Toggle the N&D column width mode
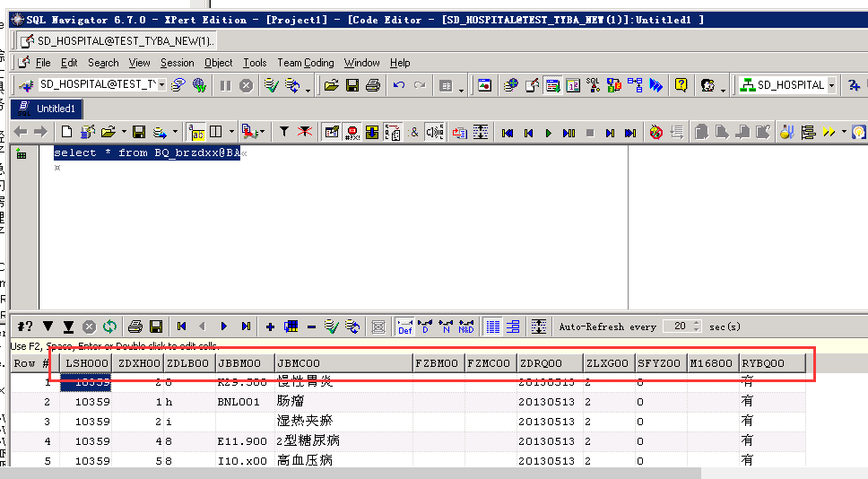 coord(466,327)
